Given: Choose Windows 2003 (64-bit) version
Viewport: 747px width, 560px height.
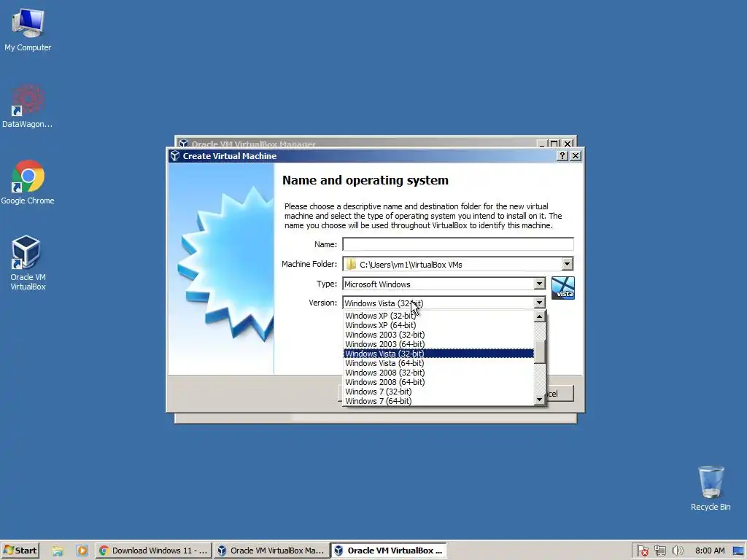Looking at the screenshot, I should tap(438, 344).
